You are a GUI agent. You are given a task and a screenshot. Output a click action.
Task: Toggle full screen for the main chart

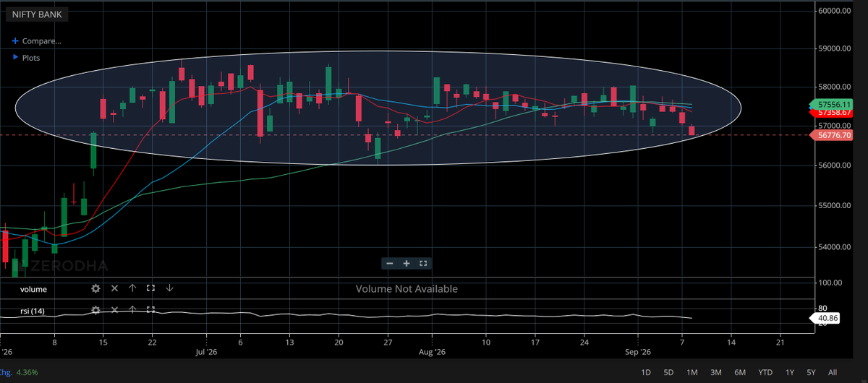point(424,264)
